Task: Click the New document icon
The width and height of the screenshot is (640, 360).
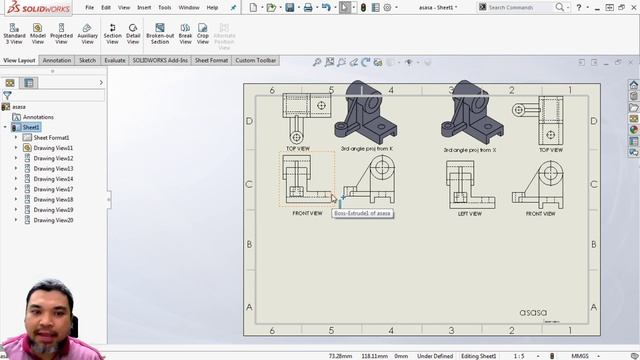Action: pos(253,7)
